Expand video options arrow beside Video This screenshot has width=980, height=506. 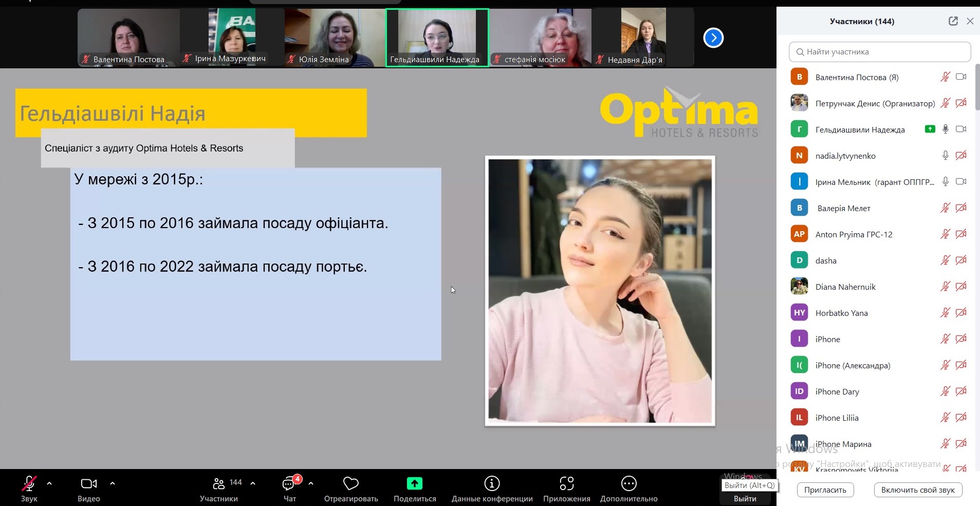tap(113, 483)
